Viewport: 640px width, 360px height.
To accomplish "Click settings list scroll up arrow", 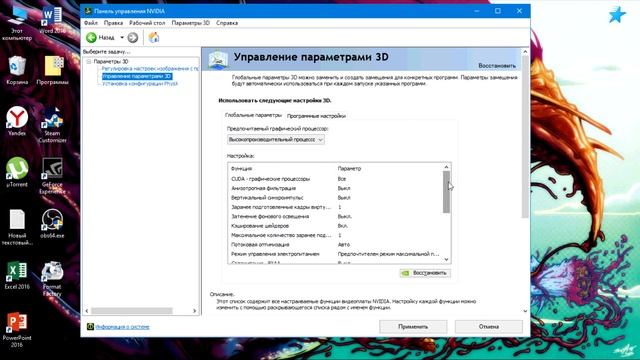I will coord(446,167).
